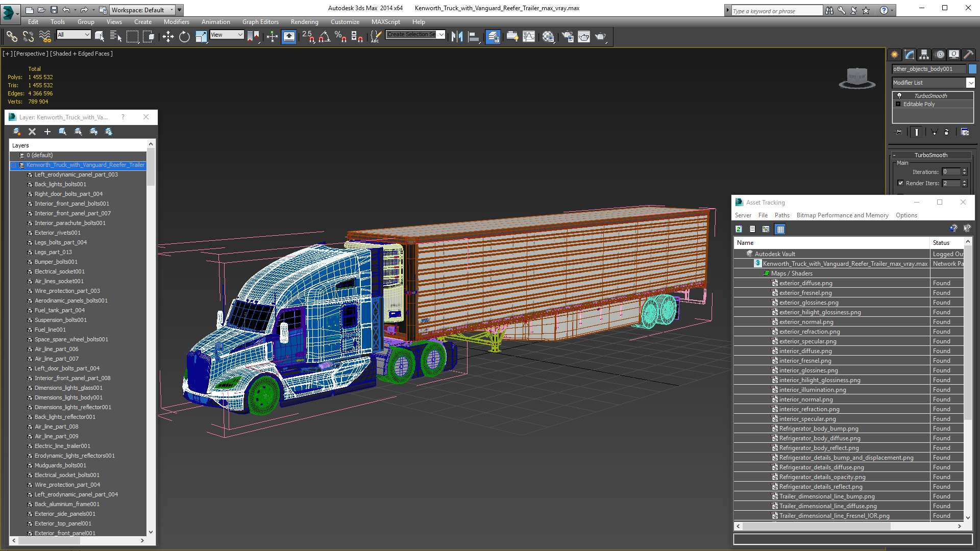Click object color swatch beside name

(x=972, y=69)
